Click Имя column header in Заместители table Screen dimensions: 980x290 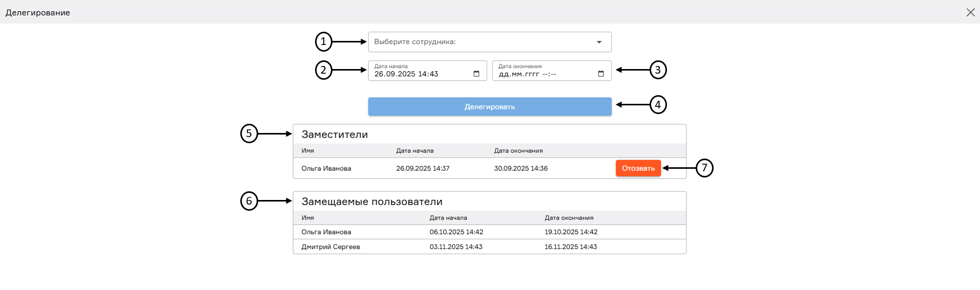(x=308, y=151)
